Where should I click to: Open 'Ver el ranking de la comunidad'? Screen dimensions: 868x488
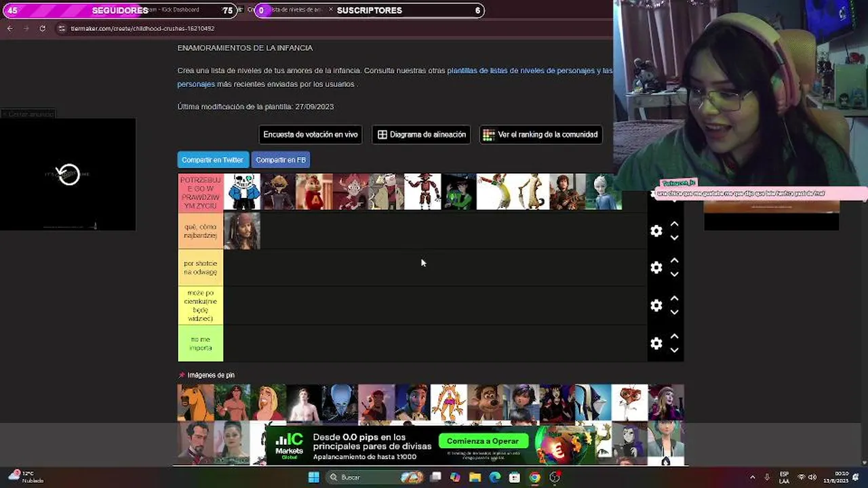(x=541, y=134)
